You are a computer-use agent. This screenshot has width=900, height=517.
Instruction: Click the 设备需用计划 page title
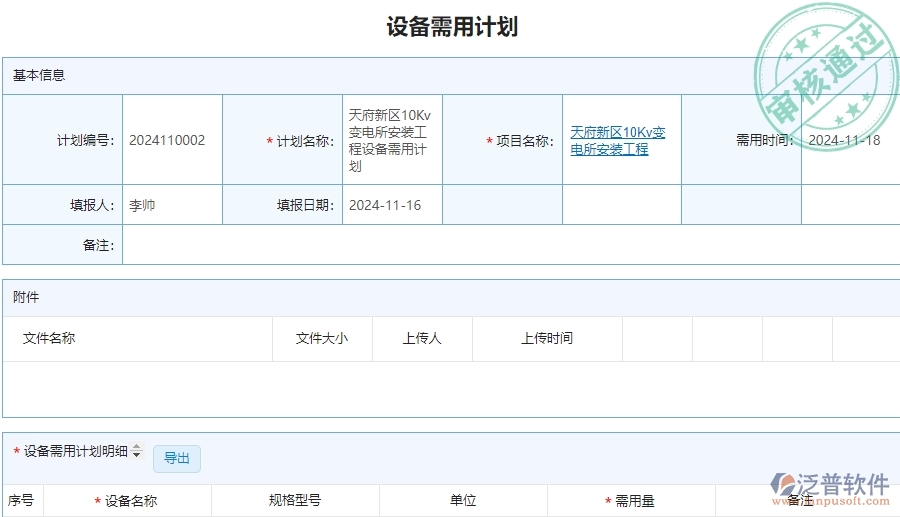(x=452, y=27)
